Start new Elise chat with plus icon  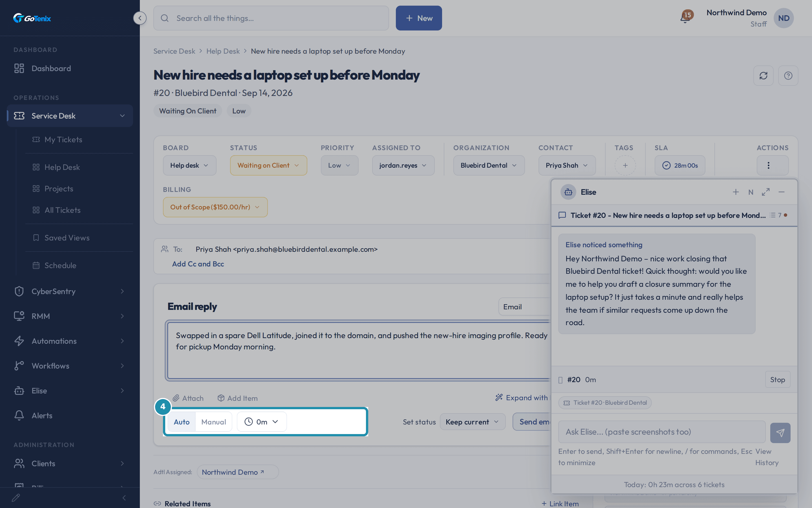[x=736, y=192]
